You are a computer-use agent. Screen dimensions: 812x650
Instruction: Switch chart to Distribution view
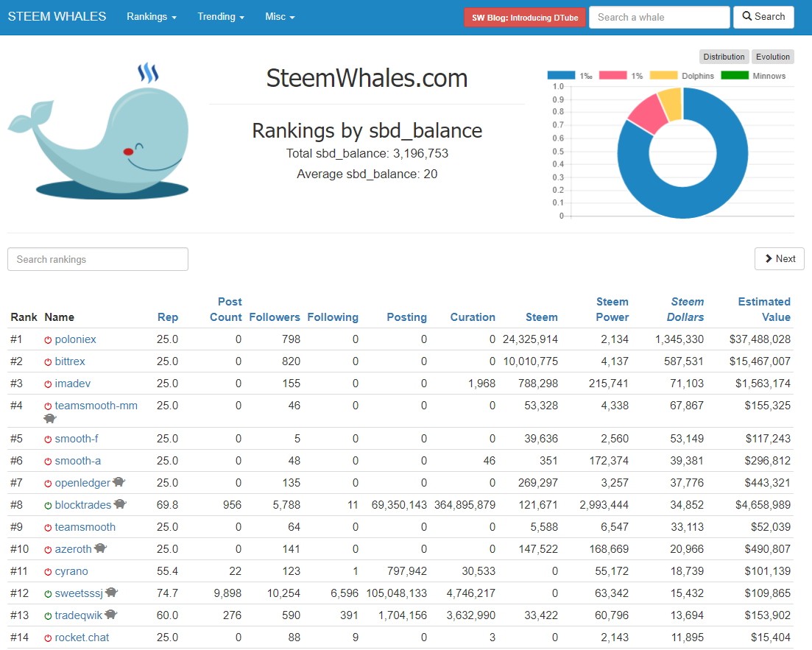point(724,57)
